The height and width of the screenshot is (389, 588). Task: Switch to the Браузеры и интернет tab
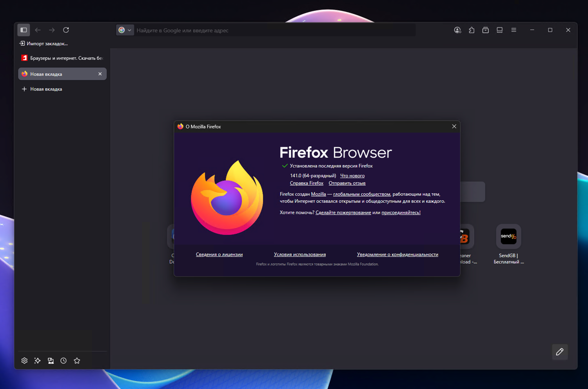[x=62, y=58]
